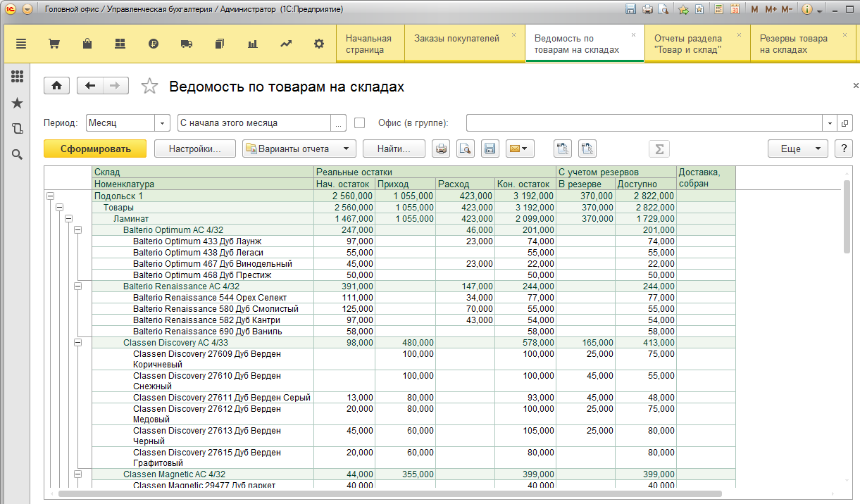This screenshot has height=504, width=860.
Task: Navigate back with the left arrow
Action: (x=90, y=86)
